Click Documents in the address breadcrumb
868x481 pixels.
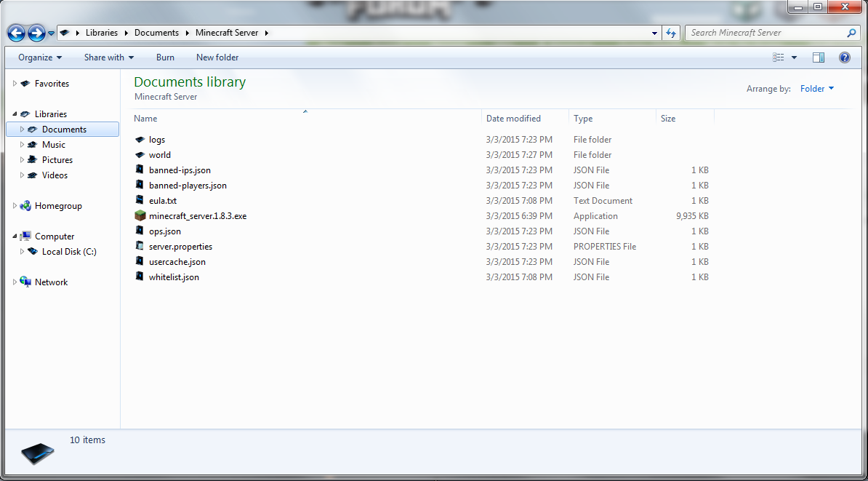156,33
